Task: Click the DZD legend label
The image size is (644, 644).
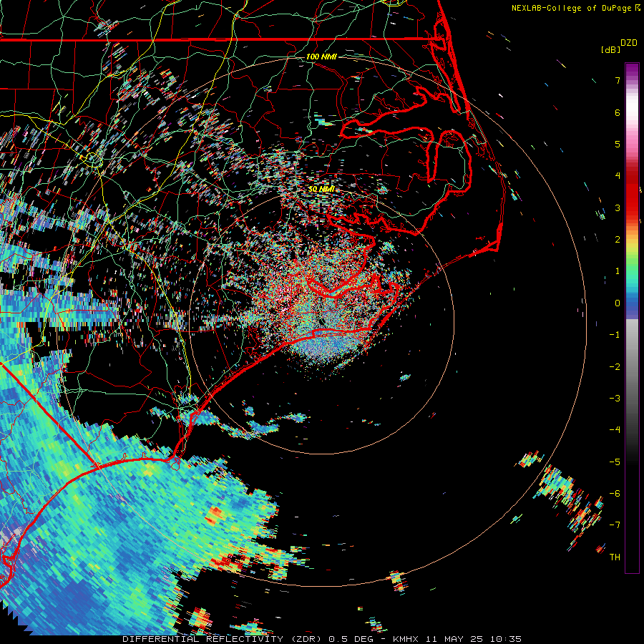Action: [629, 43]
